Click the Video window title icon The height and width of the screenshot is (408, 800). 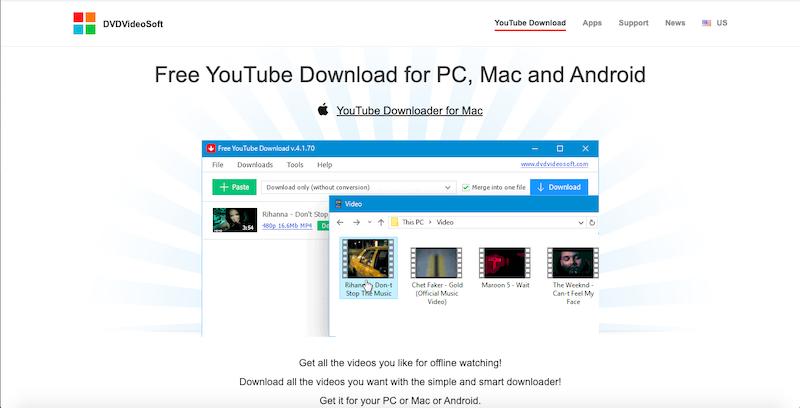point(338,204)
